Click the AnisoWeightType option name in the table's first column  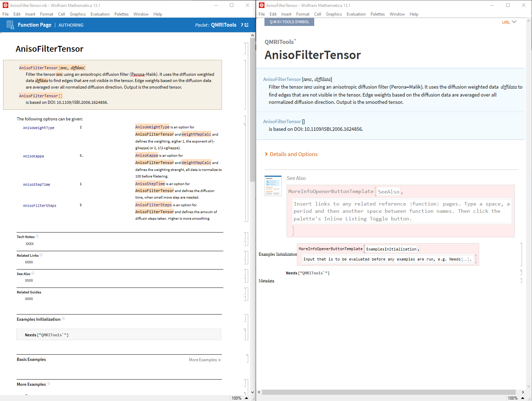39,128
